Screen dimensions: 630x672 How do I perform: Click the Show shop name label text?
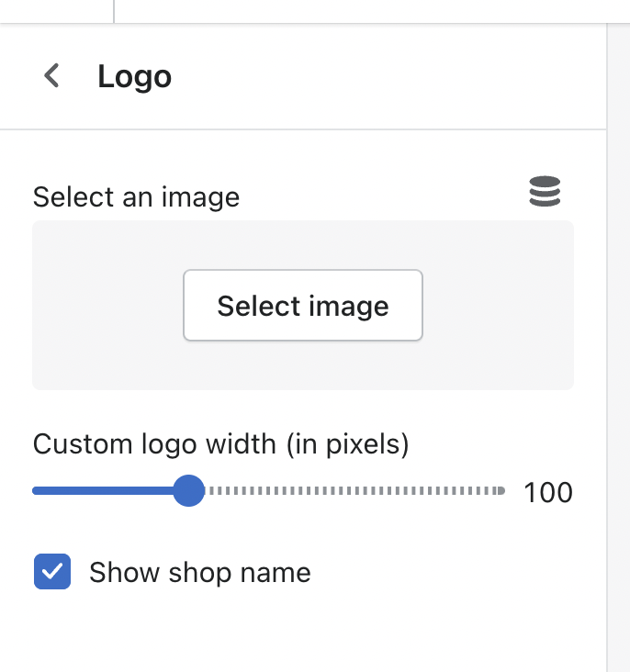[x=199, y=573]
